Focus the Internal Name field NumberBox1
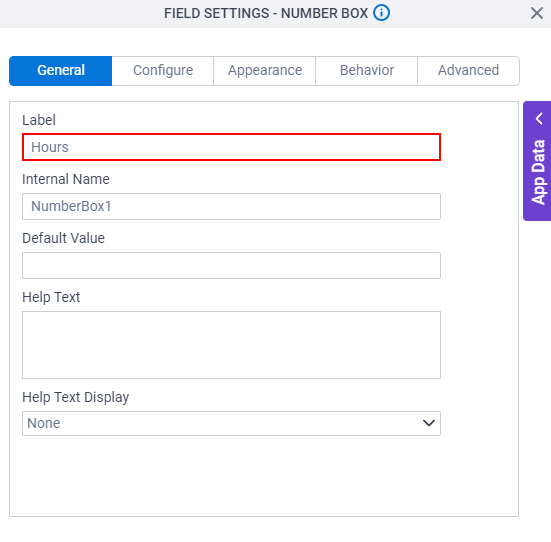The image size is (551, 542). coord(231,206)
